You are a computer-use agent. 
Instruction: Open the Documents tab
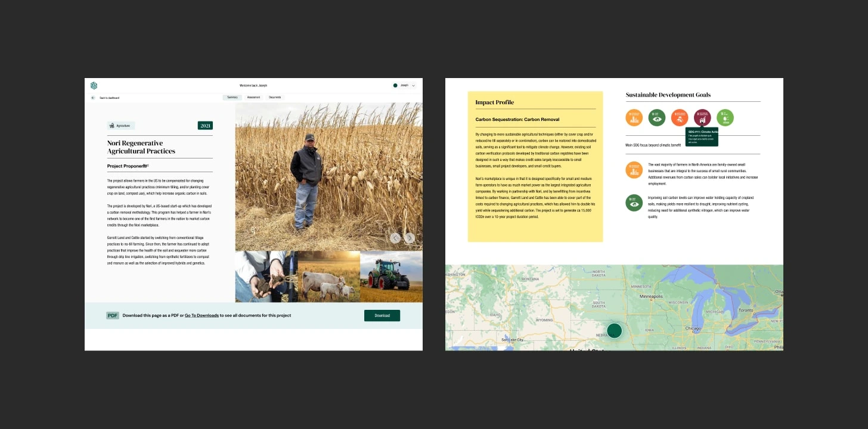275,97
